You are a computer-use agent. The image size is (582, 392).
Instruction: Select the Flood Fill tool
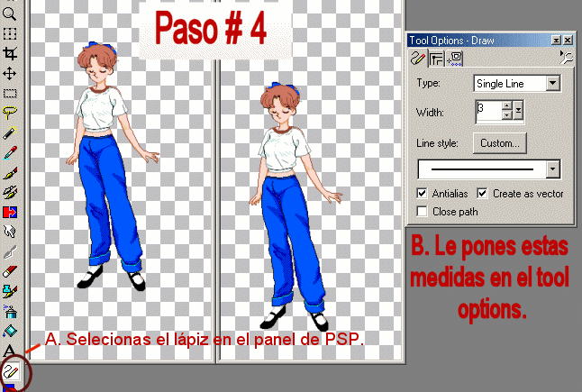pos(10,330)
